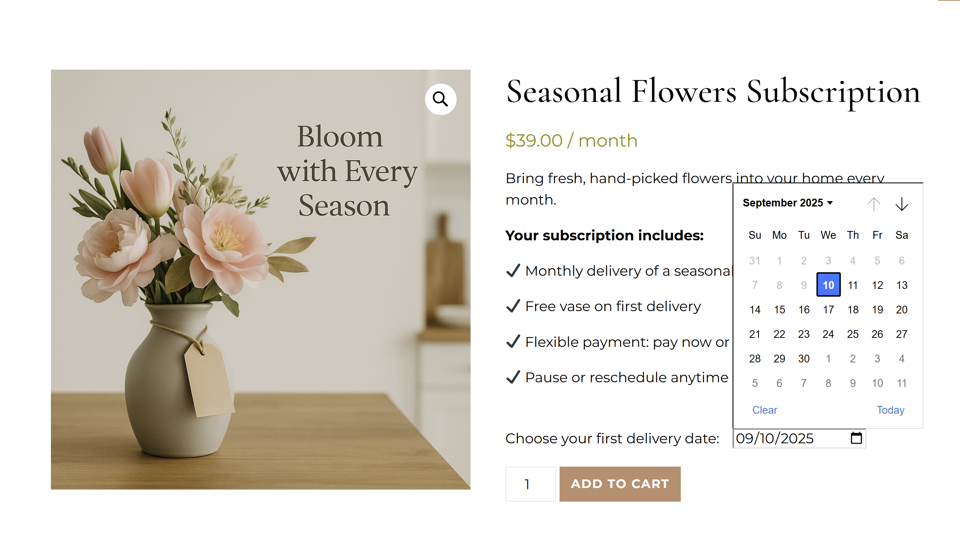Select Sunday September 14 in calendar

tap(755, 310)
